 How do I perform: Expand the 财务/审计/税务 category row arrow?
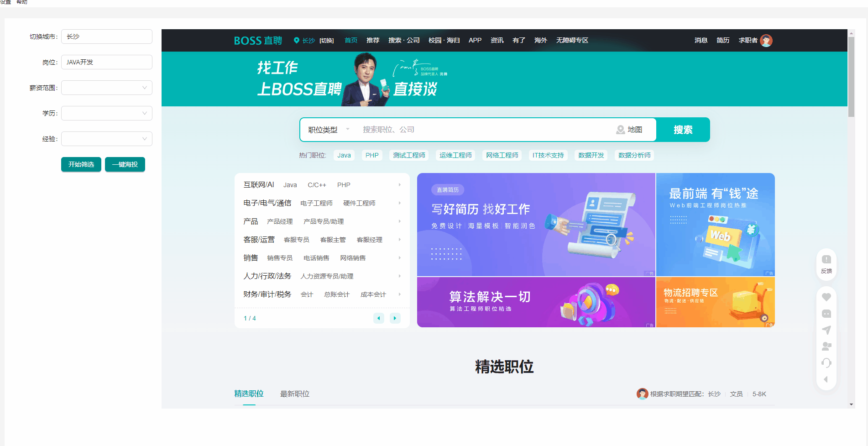(399, 294)
